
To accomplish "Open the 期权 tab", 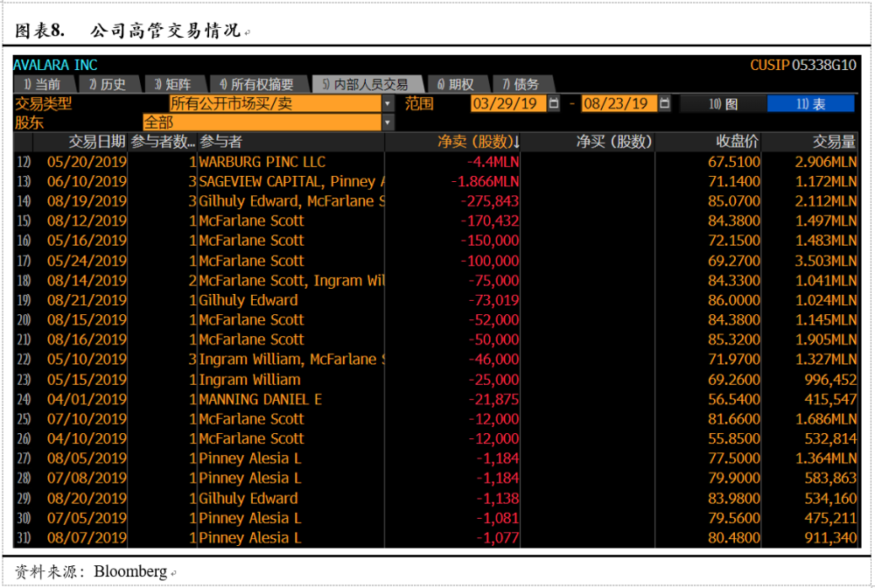I will 457,84.
